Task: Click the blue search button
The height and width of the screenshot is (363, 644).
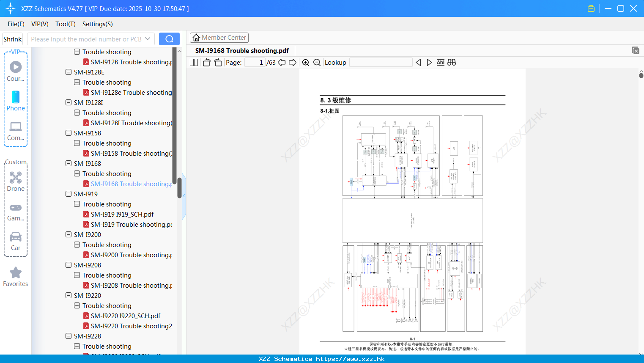Action: tap(169, 39)
